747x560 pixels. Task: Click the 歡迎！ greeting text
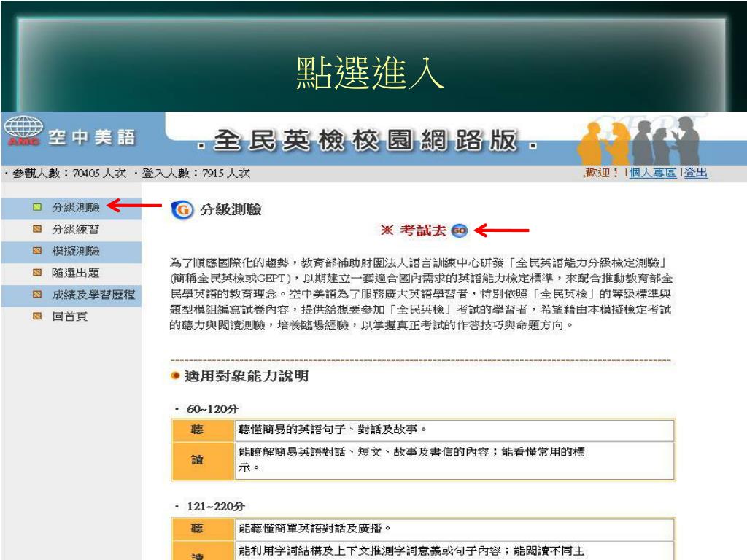pos(602,173)
